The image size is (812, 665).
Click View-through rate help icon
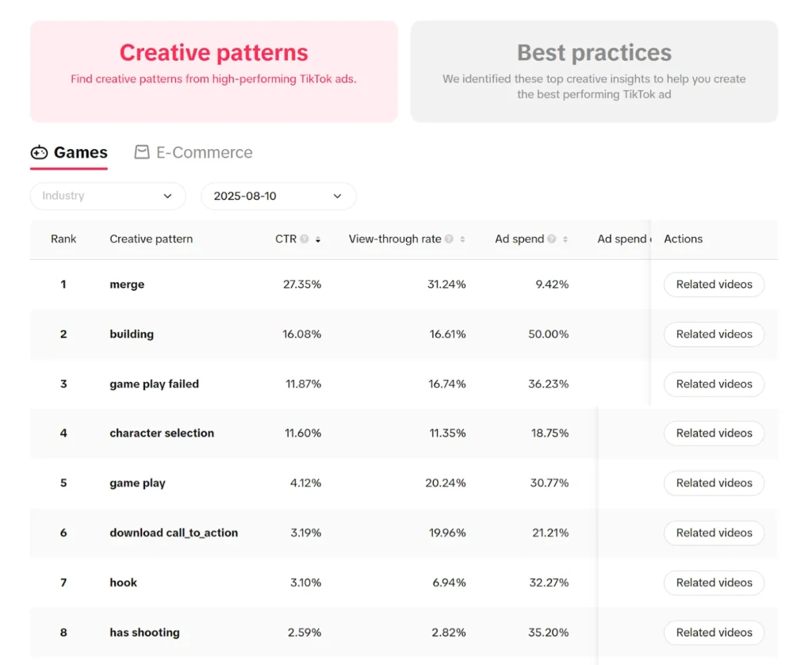pyautogui.click(x=450, y=239)
